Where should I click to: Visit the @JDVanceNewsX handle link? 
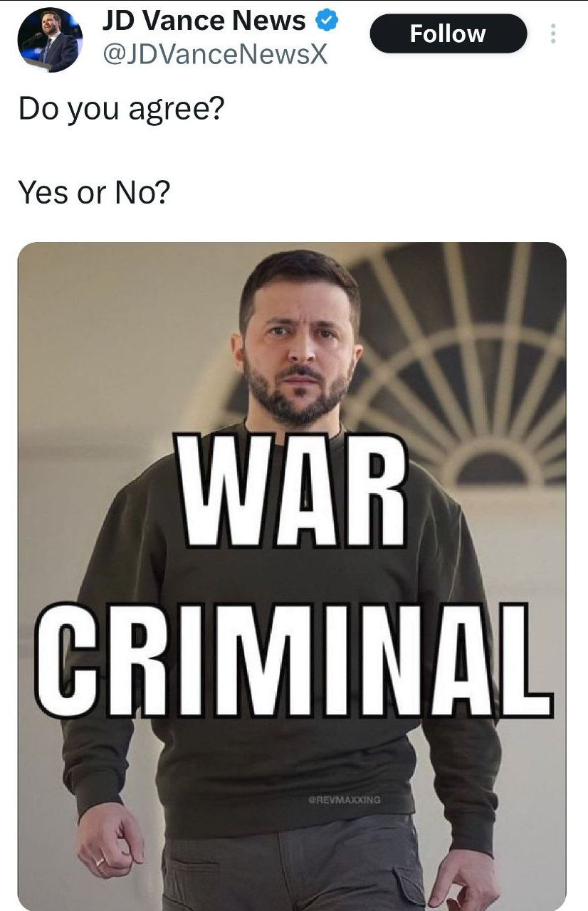coord(216,54)
